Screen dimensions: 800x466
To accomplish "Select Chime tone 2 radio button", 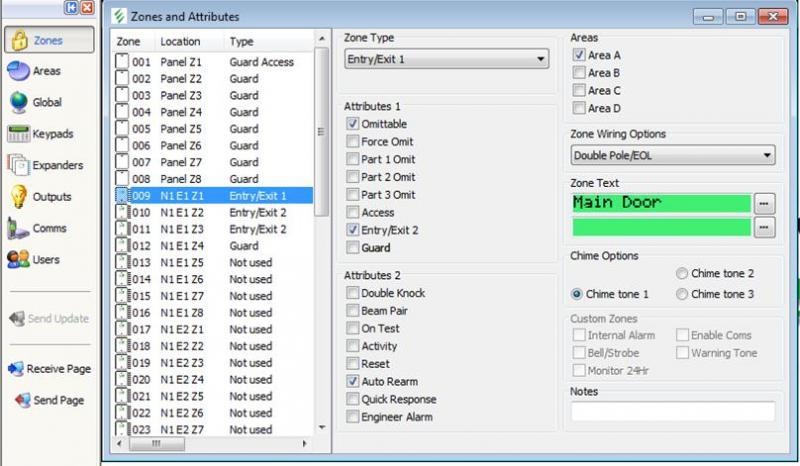I will pyautogui.click(x=682, y=274).
